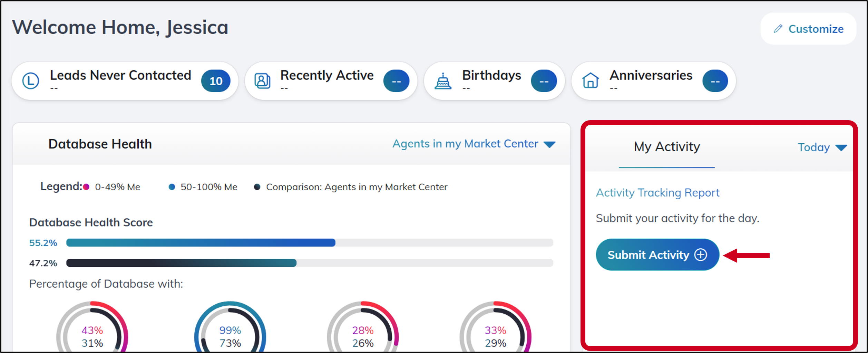Image resolution: width=868 pixels, height=353 pixels.
Task: Click the Leads Never Contacted count badge showing 10
Action: 216,81
